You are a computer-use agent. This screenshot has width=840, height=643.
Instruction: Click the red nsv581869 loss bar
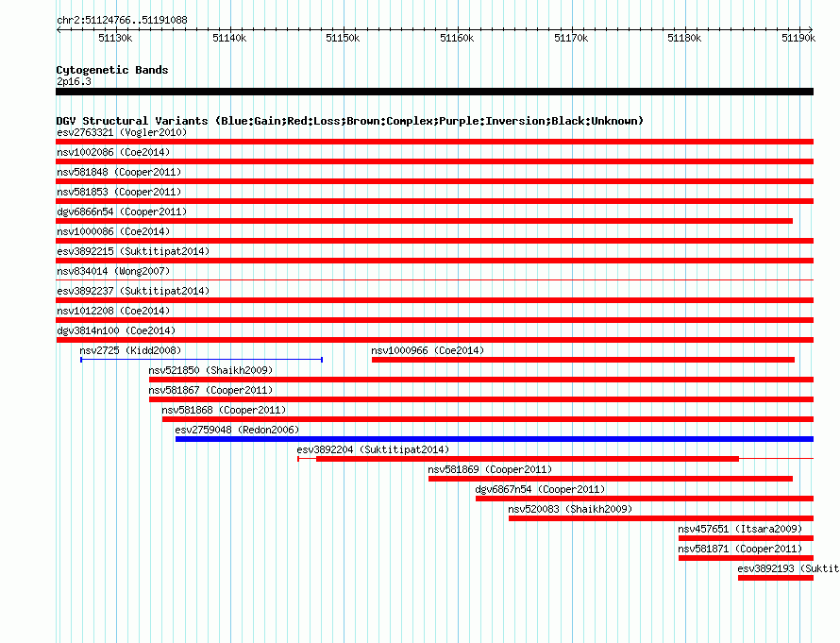(610, 479)
